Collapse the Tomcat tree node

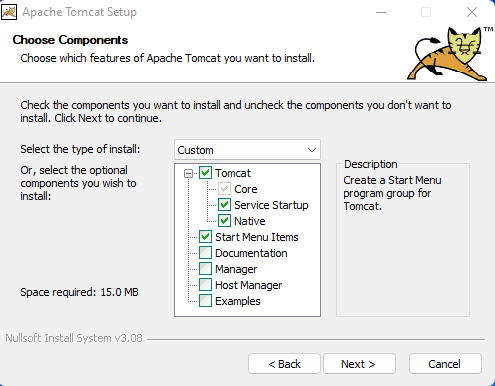[188, 173]
